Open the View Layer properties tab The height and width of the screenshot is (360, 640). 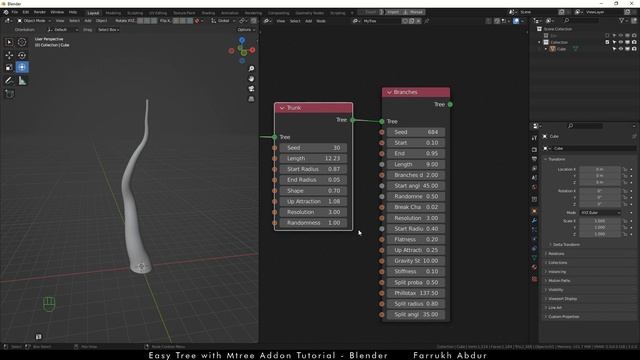[x=534, y=168]
